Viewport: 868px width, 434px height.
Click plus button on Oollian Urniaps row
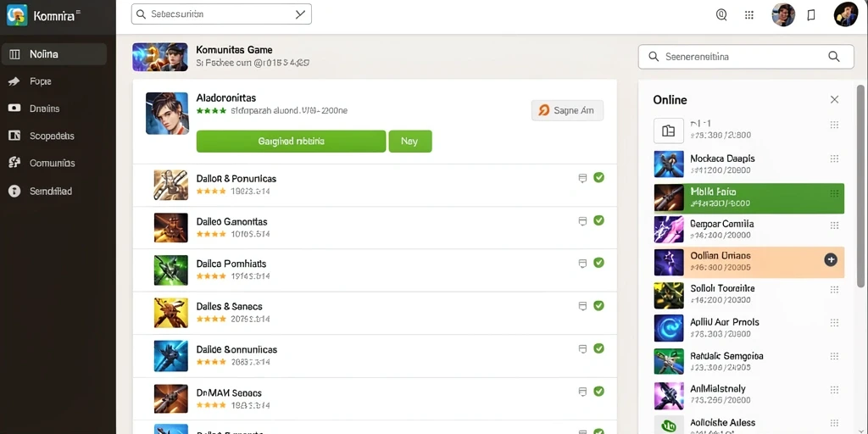tap(831, 259)
